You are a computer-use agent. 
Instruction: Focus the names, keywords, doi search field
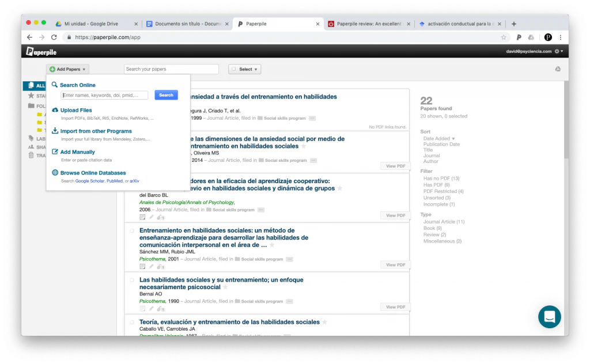point(105,95)
